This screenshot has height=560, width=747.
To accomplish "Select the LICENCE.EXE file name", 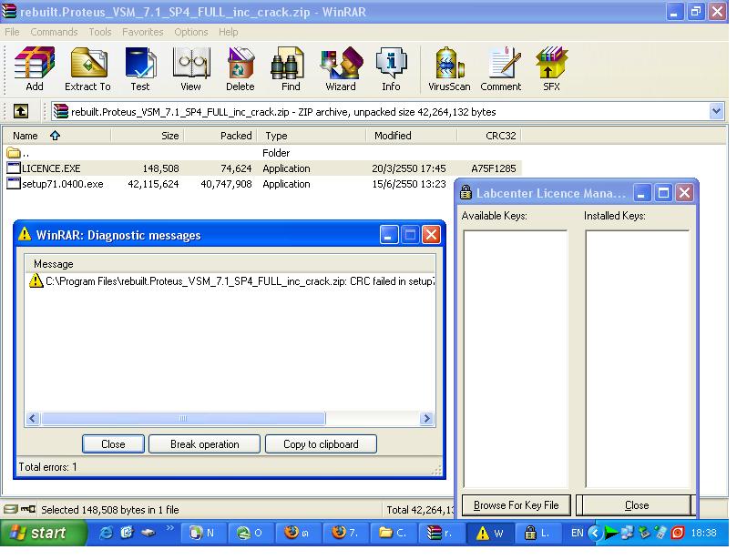I will point(51,168).
